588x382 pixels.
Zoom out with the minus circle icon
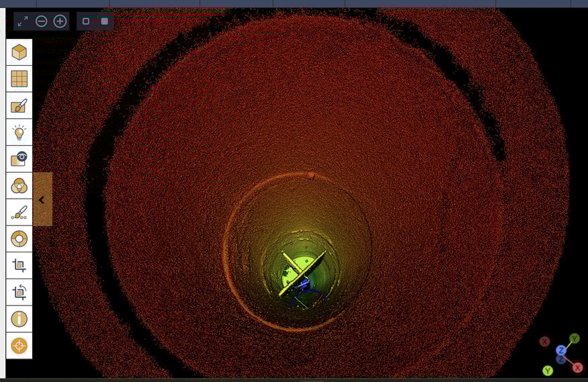coord(41,21)
